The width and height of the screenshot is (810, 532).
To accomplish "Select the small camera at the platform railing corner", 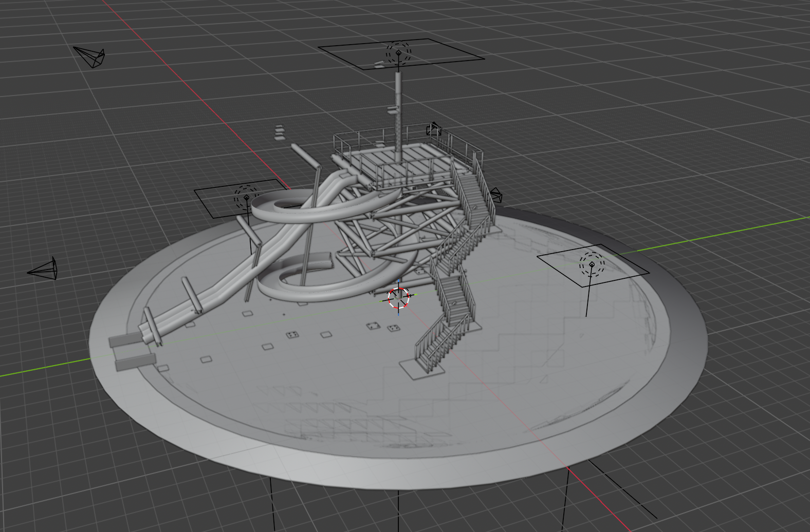I will 434,128.
